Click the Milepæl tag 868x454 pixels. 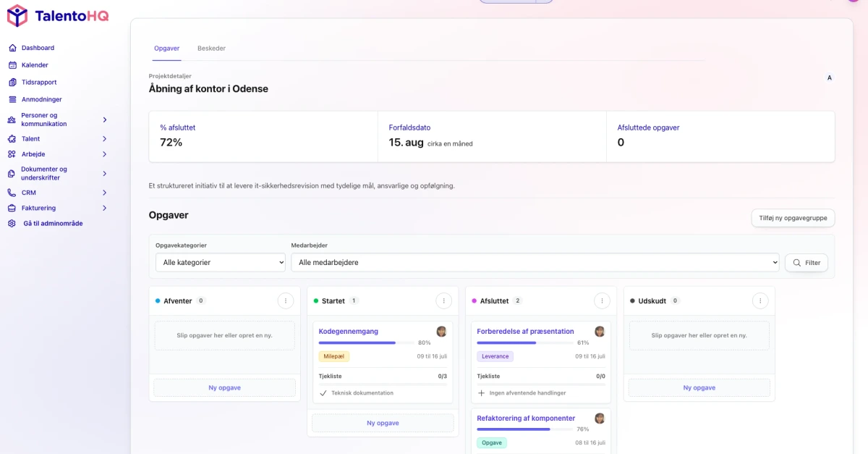(334, 356)
